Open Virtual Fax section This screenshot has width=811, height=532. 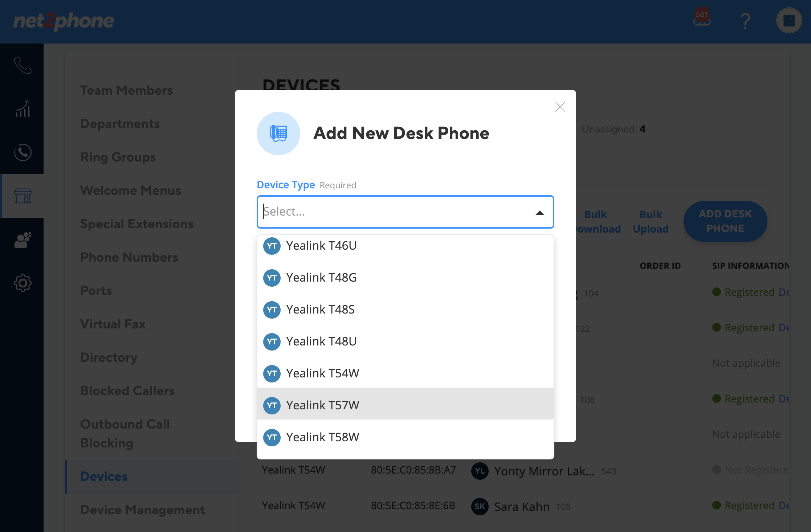113,324
